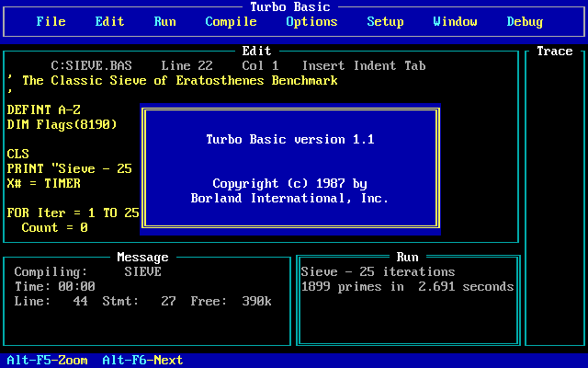
Task: Click the C:SIEVE.BAS filename in status line
Action: [92, 65]
